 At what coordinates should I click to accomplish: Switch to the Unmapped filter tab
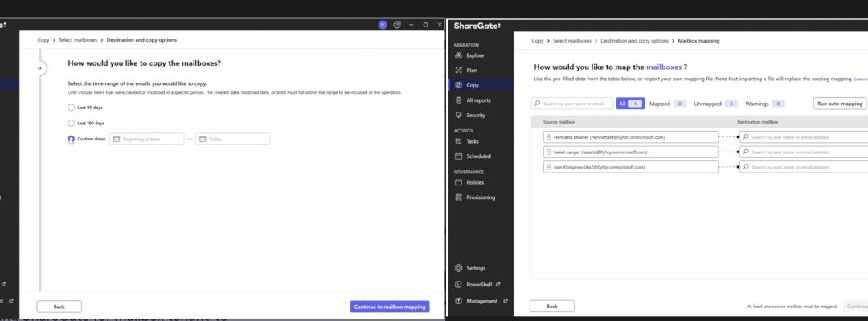(x=716, y=104)
